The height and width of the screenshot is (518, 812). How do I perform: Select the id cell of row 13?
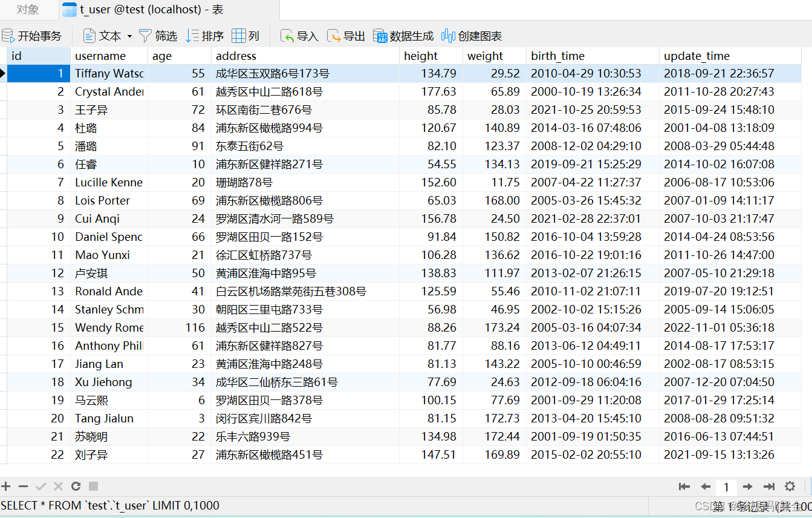click(39, 291)
